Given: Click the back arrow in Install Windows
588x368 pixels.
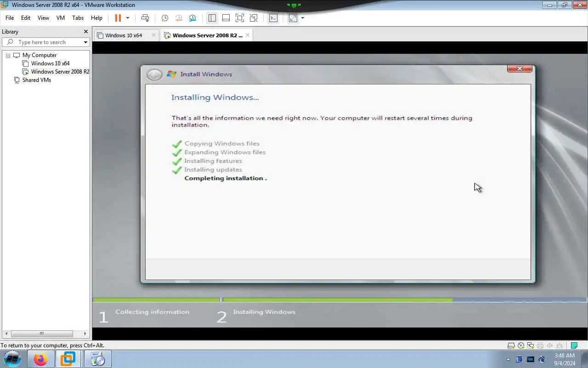Looking at the screenshot, I should pos(154,75).
